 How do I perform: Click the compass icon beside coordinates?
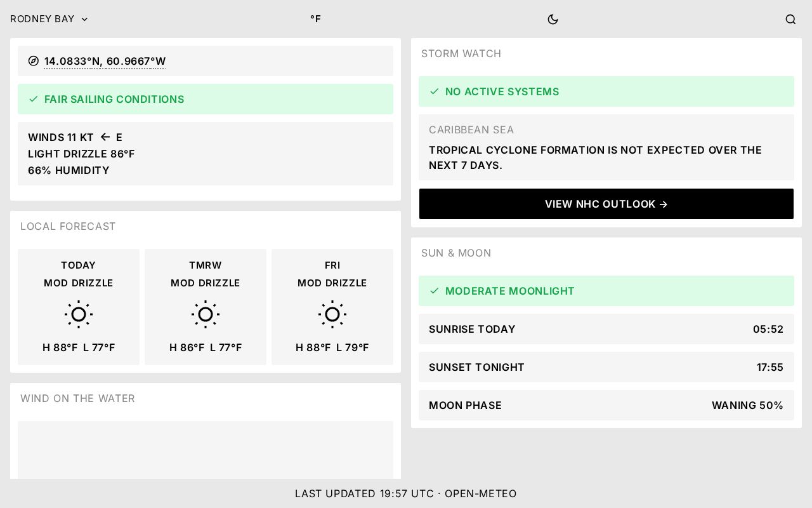tap(34, 61)
